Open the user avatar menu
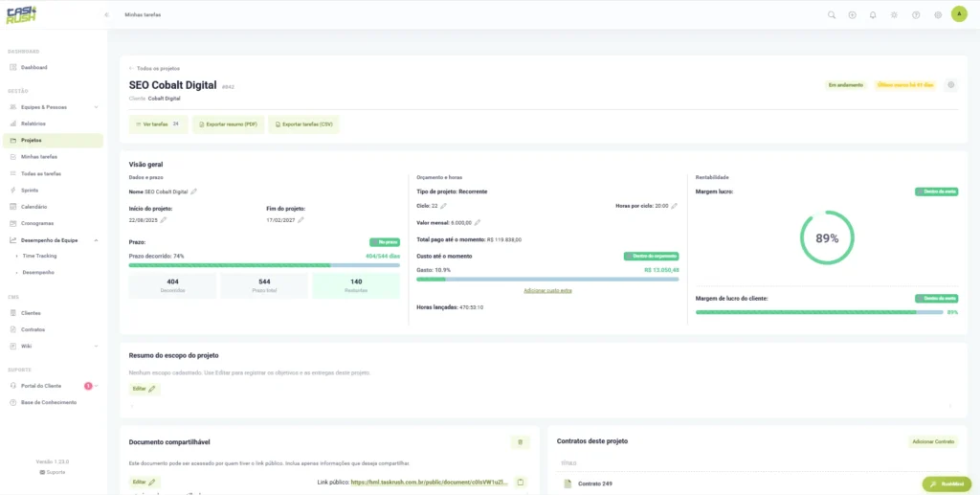 (959, 13)
